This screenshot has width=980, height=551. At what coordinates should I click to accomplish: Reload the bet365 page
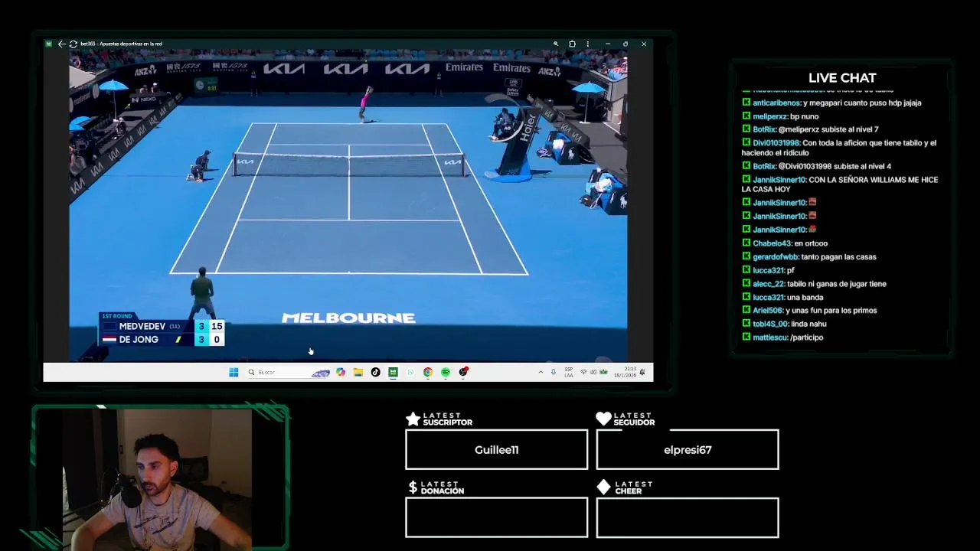tap(73, 44)
